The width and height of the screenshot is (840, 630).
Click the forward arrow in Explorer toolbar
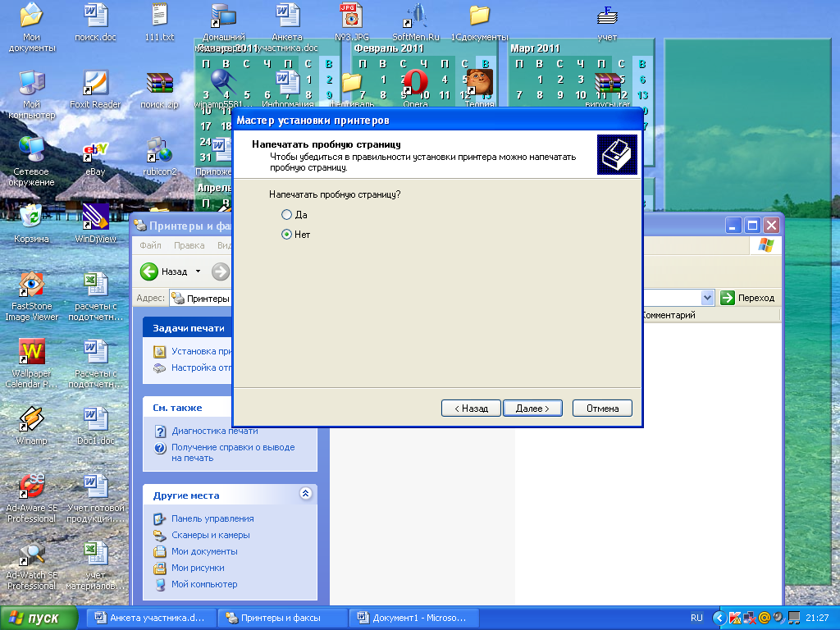tap(220, 272)
